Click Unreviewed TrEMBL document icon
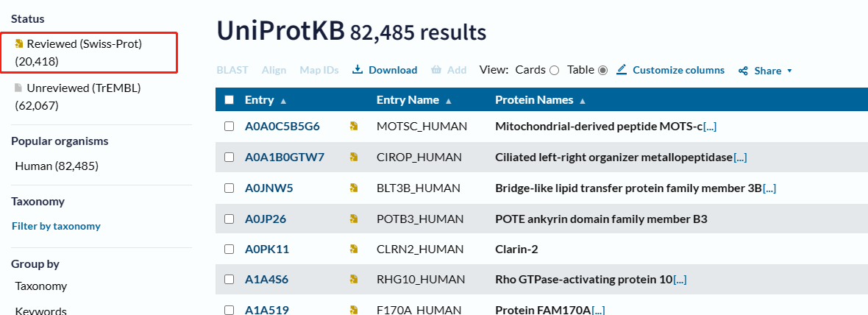868x315 pixels. (x=19, y=88)
